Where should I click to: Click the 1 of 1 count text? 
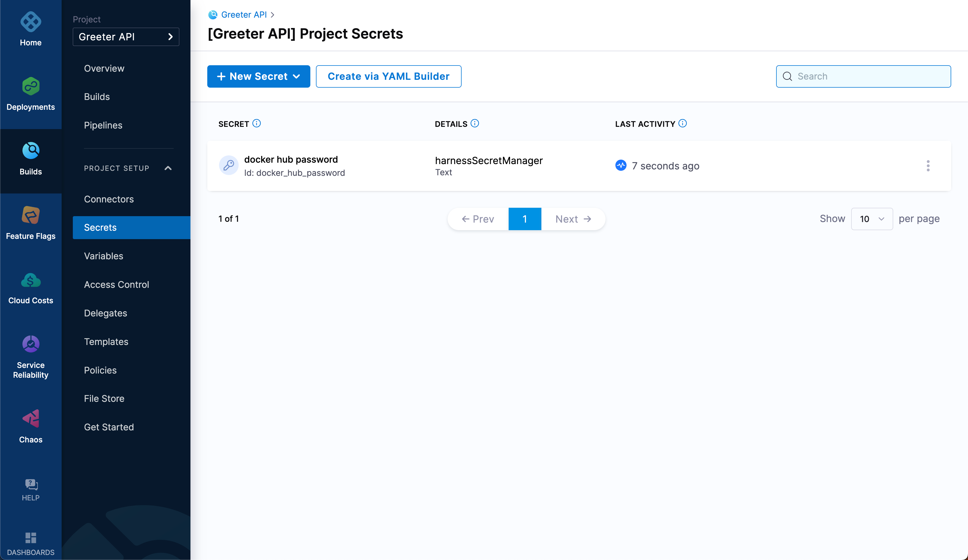click(x=229, y=219)
